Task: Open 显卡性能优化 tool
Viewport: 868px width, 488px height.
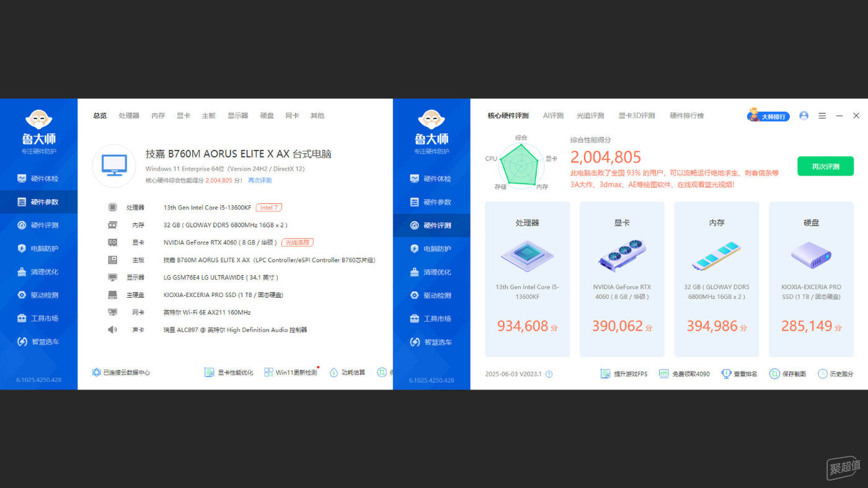Action: tap(229, 372)
